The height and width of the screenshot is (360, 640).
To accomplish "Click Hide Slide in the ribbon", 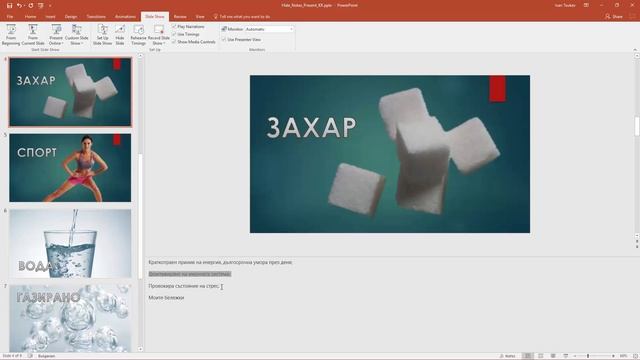I will pos(120,35).
